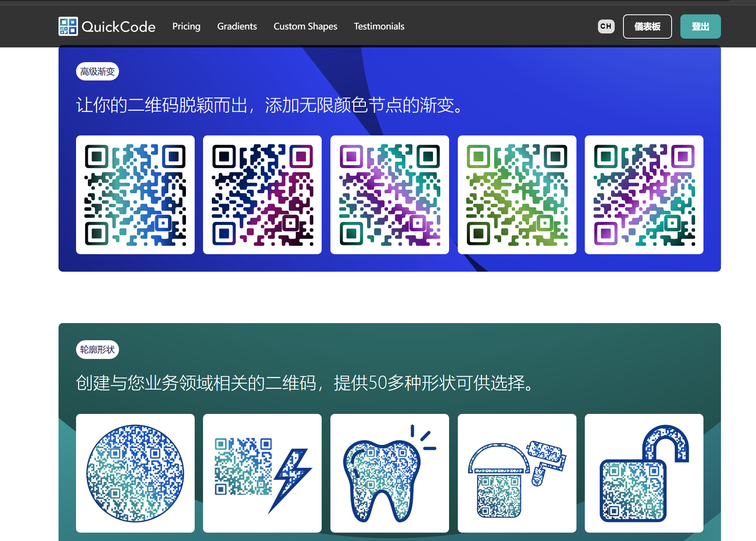
Task: Open the Pricing nav item
Action: coord(186,26)
